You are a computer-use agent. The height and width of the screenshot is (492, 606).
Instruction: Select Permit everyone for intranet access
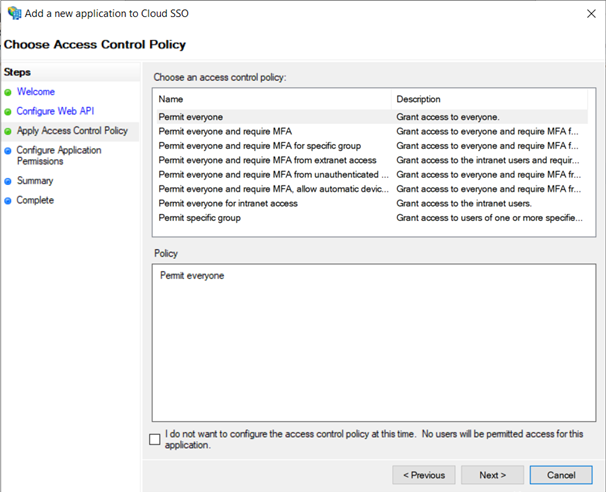click(228, 203)
